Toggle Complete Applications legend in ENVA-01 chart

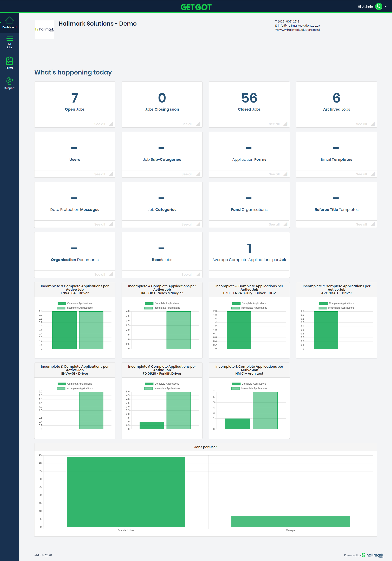point(75,384)
